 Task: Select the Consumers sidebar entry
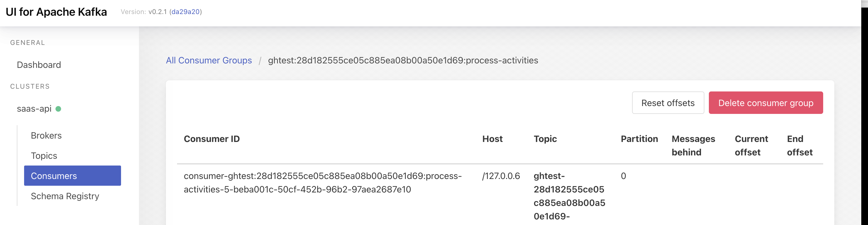(x=54, y=175)
